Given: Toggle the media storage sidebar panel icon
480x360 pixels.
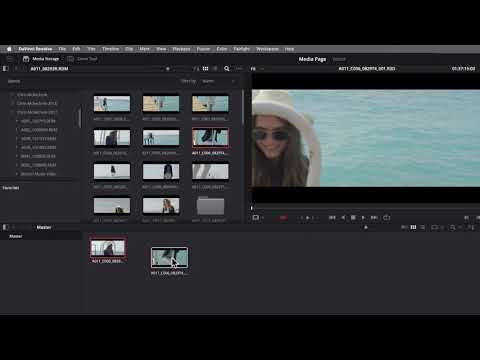Looking at the screenshot, I should pyautogui.click(x=5, y=69).
